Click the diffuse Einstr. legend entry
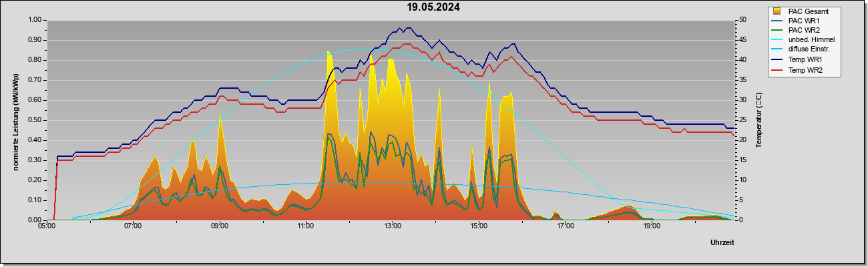This screenshot has width=868, height=267. (x=809, y=49)
